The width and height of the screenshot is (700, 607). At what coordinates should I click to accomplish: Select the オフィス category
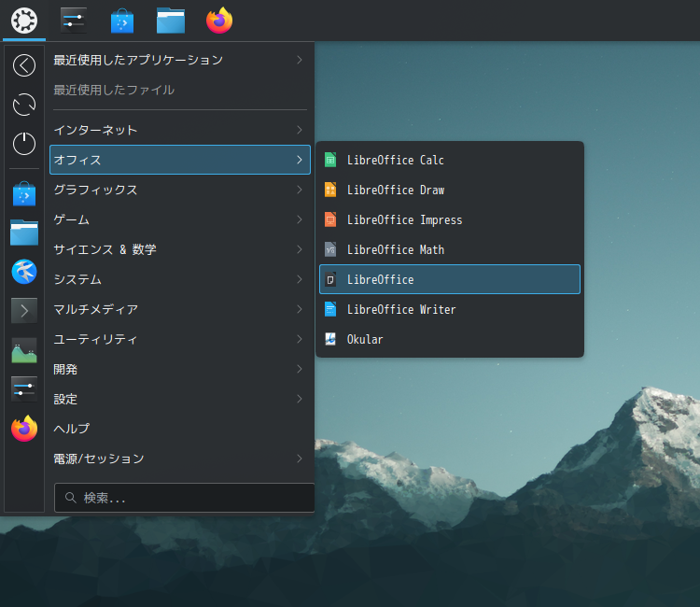180,160
